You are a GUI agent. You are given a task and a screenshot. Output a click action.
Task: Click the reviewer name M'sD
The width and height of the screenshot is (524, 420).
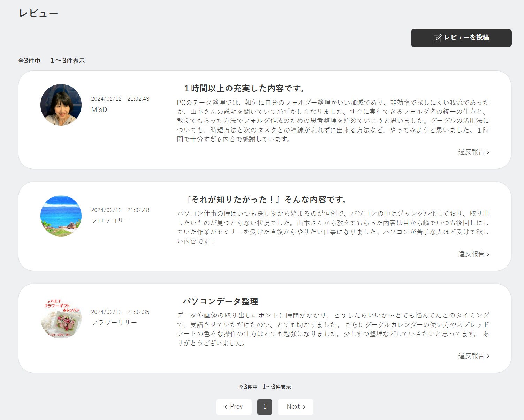(99, 110)
